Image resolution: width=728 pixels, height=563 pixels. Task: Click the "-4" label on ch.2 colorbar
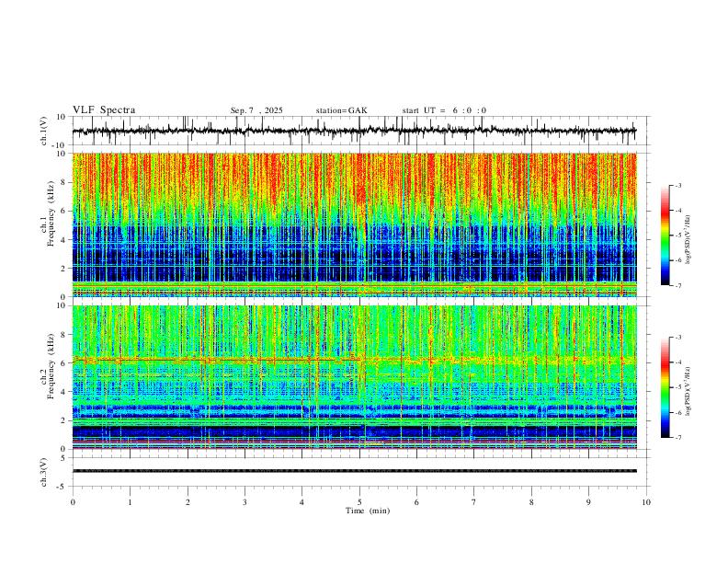click(x=677, y=362)
